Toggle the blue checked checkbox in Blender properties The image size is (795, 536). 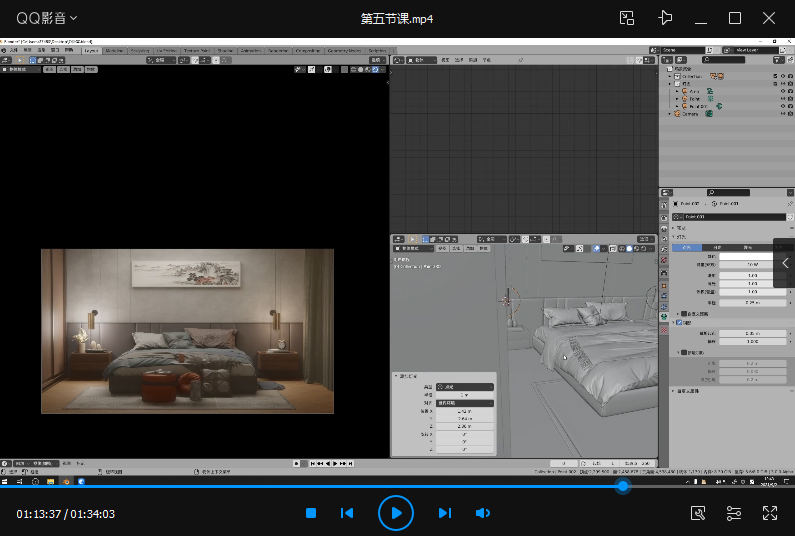pos(681,323)
